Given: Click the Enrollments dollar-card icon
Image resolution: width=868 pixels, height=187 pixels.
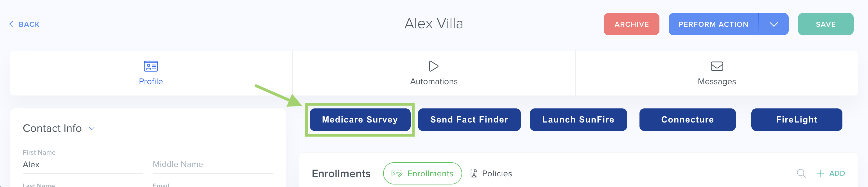Looking at the screenshot, I should coord(397,173).
